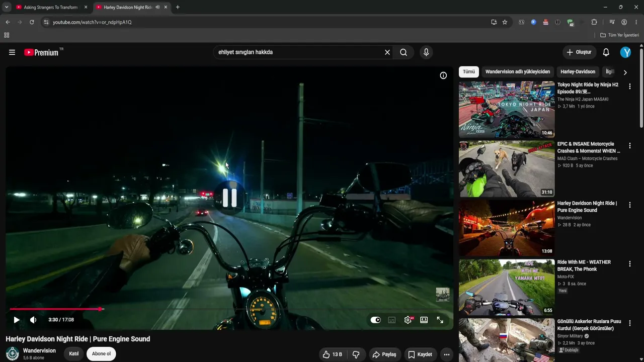
Task: Click Abone ol to subscribe
Action: (101, 353)
